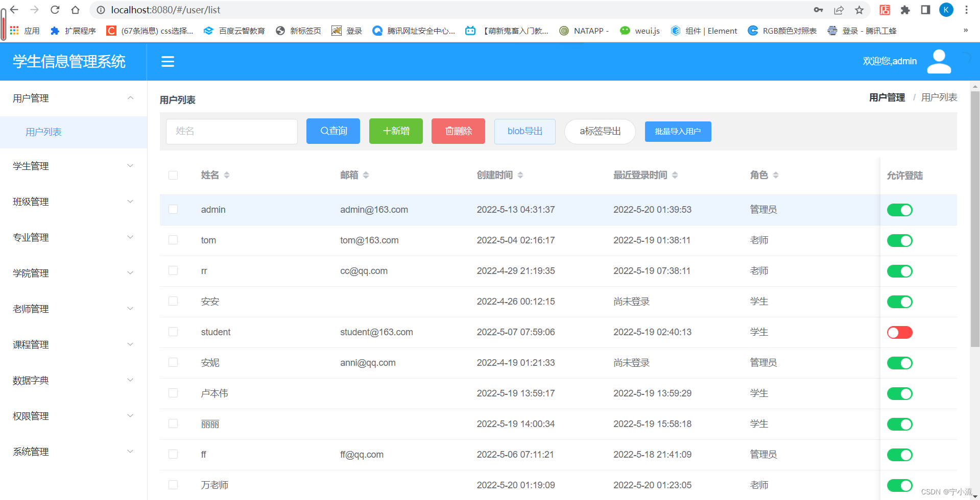Open the browser extensions puzzle icon
Screen dimensions: 980x500
point(905,10)
